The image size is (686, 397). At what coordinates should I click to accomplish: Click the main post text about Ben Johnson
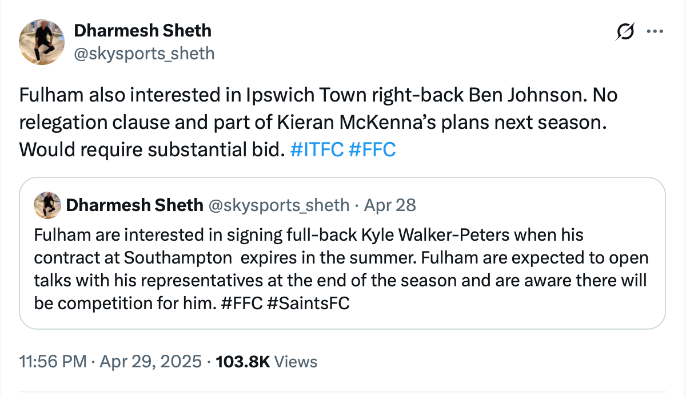318,122
